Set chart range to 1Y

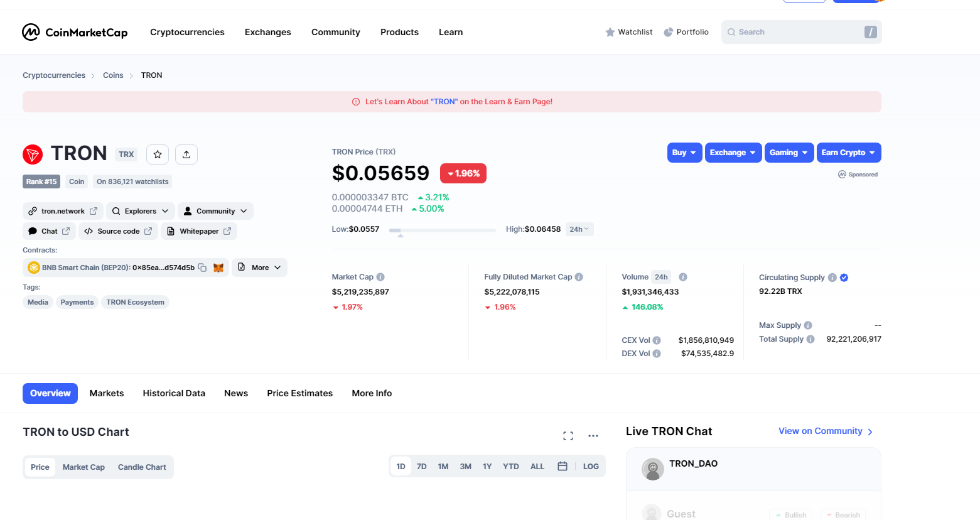[x=487, y=467]
